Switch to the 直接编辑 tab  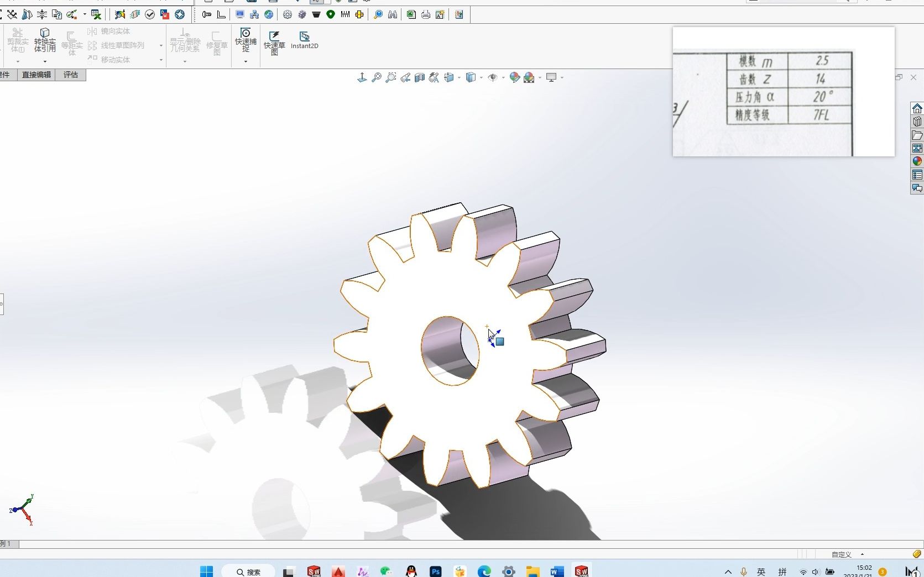click(x=36, y=75)
